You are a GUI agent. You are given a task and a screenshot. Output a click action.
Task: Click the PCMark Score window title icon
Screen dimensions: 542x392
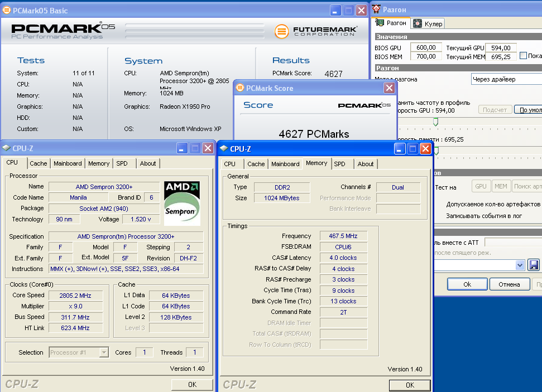[x=239, y=88]
